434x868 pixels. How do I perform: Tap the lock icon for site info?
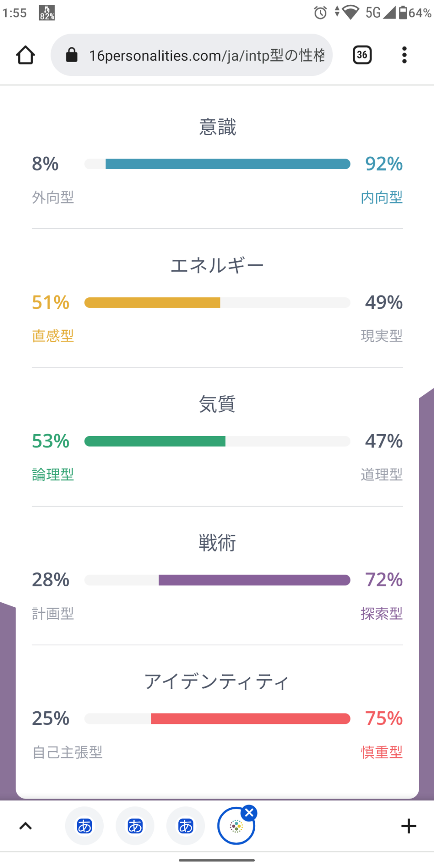click(x=72, y=55)
